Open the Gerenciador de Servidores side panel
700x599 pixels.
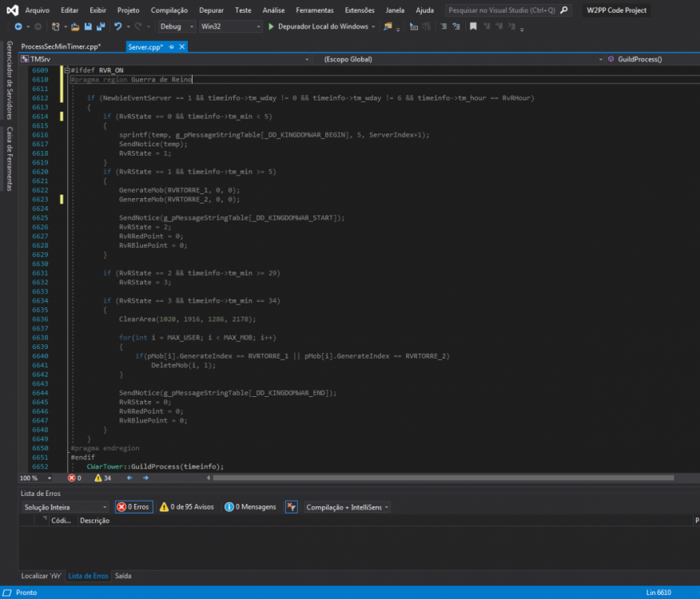(x=10, y=81)
